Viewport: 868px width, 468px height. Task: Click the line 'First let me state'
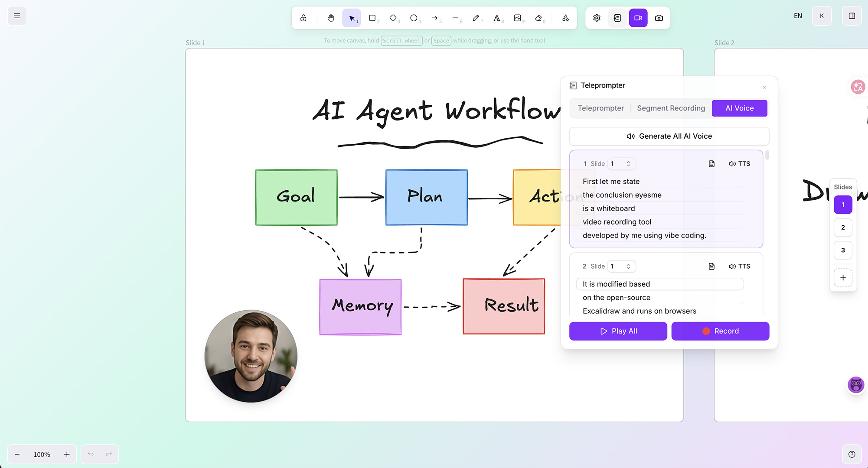coord(660,182)
